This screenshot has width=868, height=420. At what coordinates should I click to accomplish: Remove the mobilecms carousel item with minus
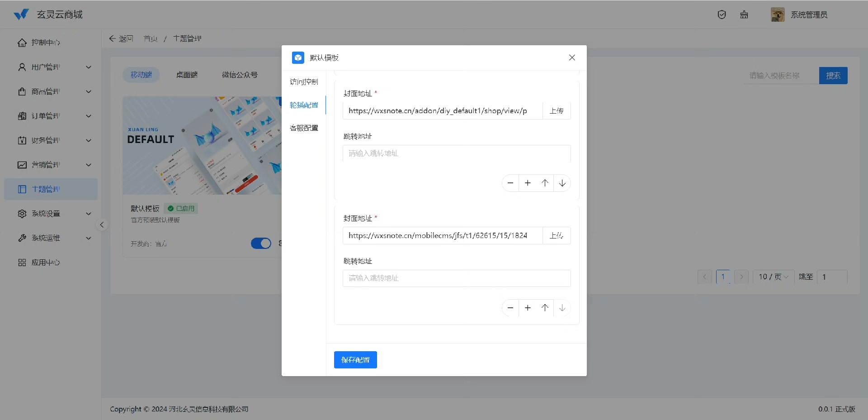pyautogui.click(x=510, y=308)
